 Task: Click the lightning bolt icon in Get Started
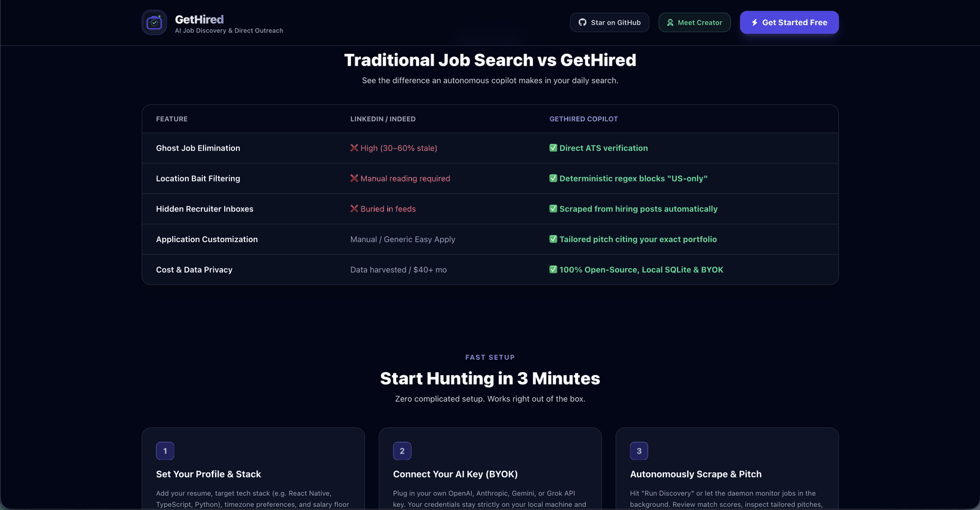click(x=755, y=23)
